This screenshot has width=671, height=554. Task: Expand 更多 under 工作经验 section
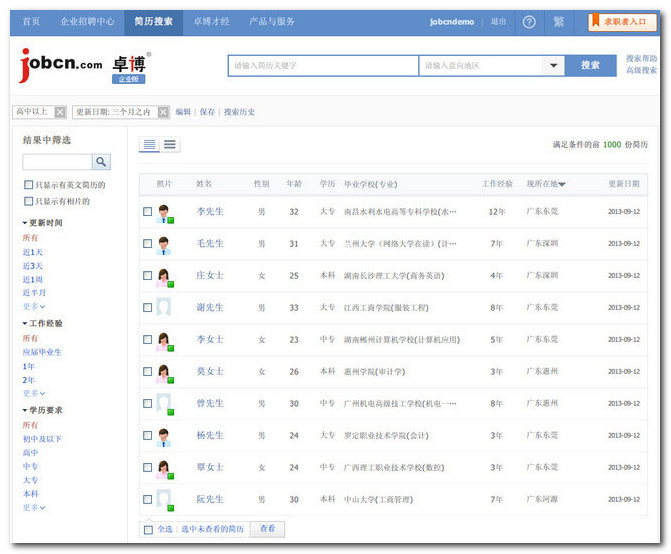[x=35, y=393]
